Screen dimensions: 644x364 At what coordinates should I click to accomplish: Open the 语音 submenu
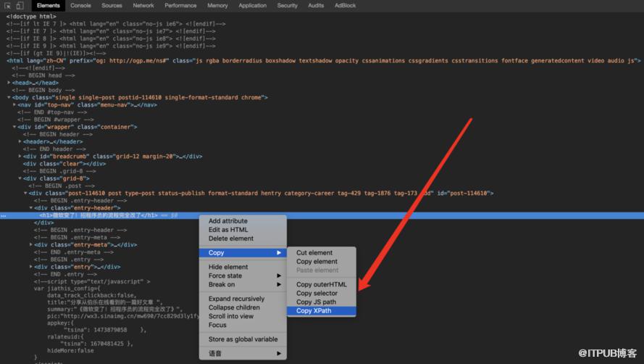click(243, 353)
